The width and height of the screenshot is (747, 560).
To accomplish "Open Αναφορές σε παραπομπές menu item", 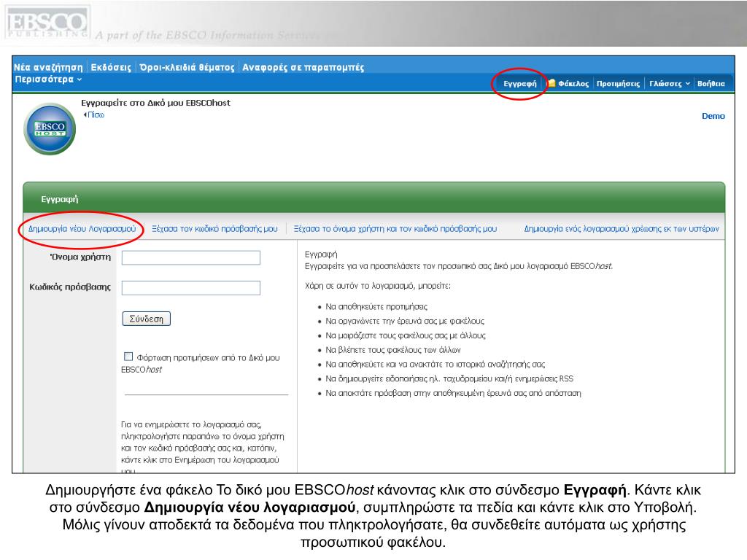I will (303, 67).
